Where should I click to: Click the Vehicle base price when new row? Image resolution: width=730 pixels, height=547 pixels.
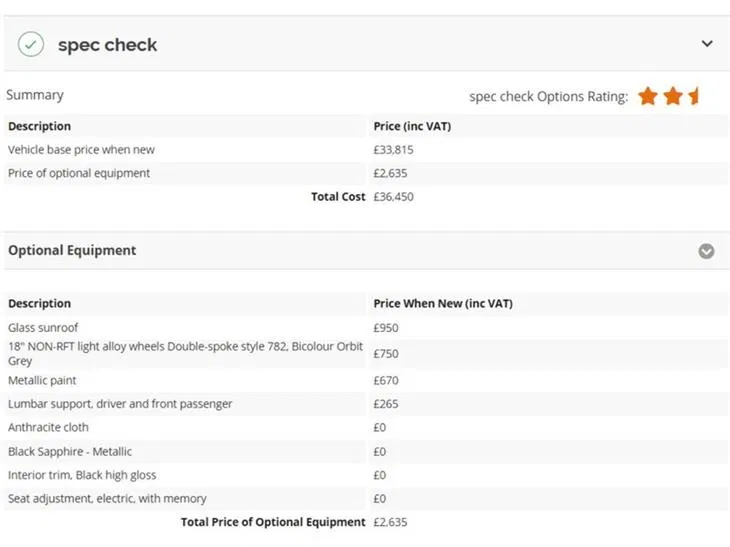click(x=366, y=150)
